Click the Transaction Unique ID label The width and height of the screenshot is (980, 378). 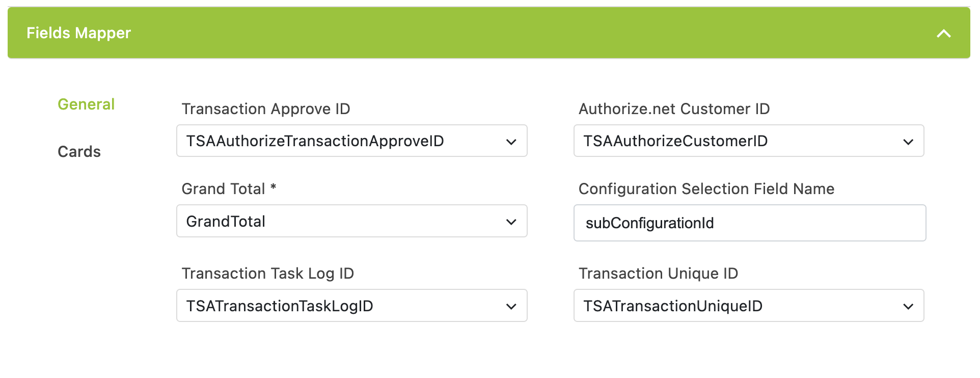click(658, 274)
